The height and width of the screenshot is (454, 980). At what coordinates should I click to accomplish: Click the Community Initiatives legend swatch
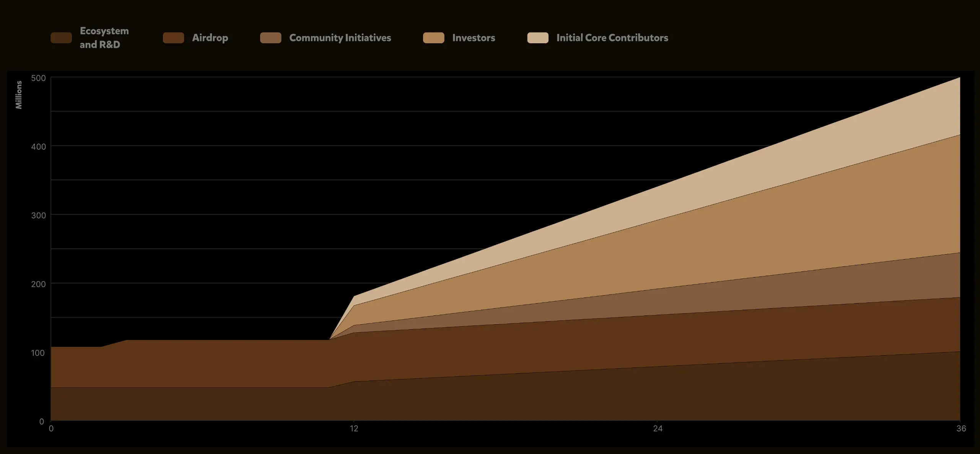point(270,38)
